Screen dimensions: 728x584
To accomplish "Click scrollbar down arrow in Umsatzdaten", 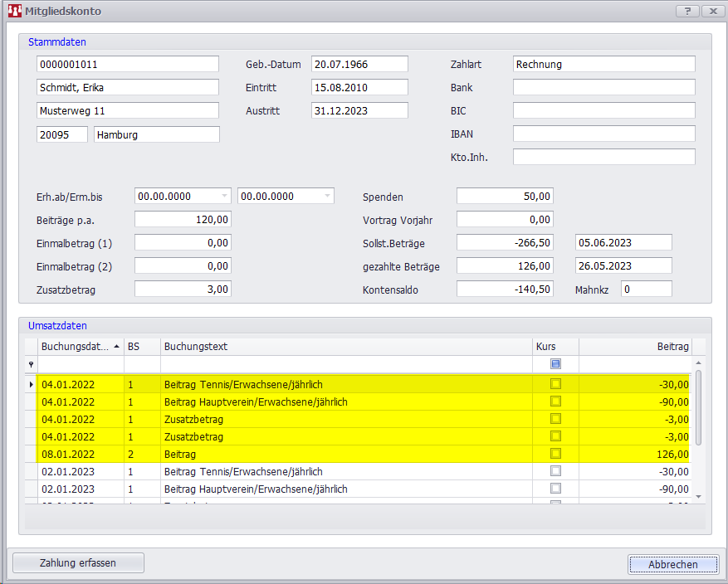I will point(698,495).
